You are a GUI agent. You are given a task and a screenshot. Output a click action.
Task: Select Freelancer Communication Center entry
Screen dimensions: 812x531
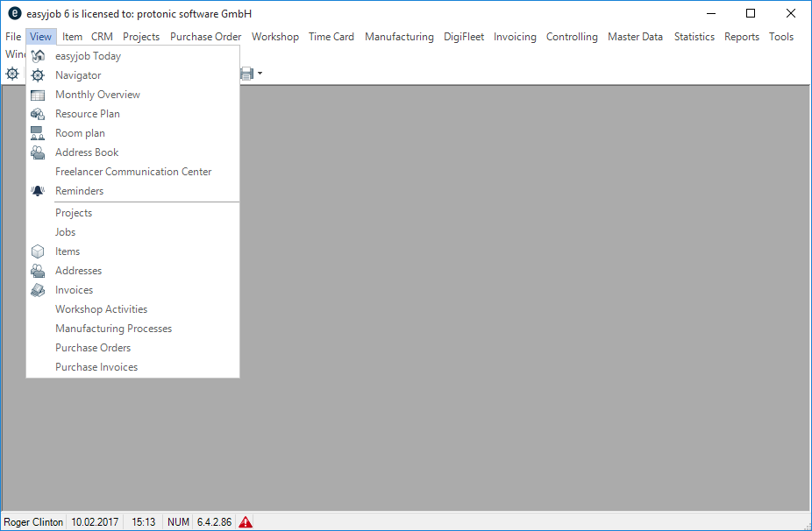(x=133, y=172)
